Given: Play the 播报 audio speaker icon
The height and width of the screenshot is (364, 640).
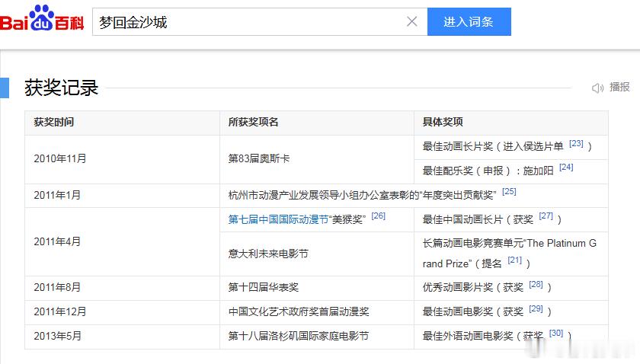Looking at the screenshot, I should tap(597, 88).
